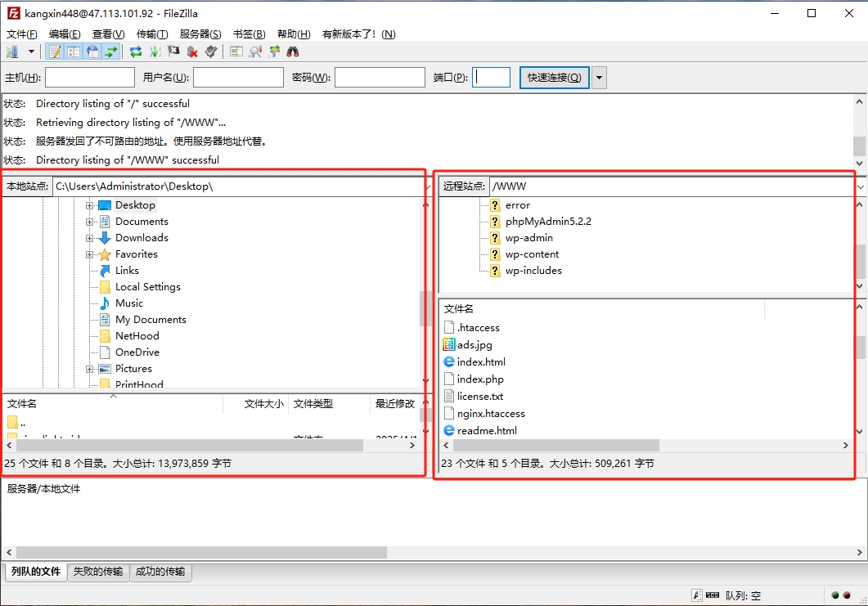Open the 传输(T) menu
Viewport: 868px width, 606px height.
pos(152,34)
